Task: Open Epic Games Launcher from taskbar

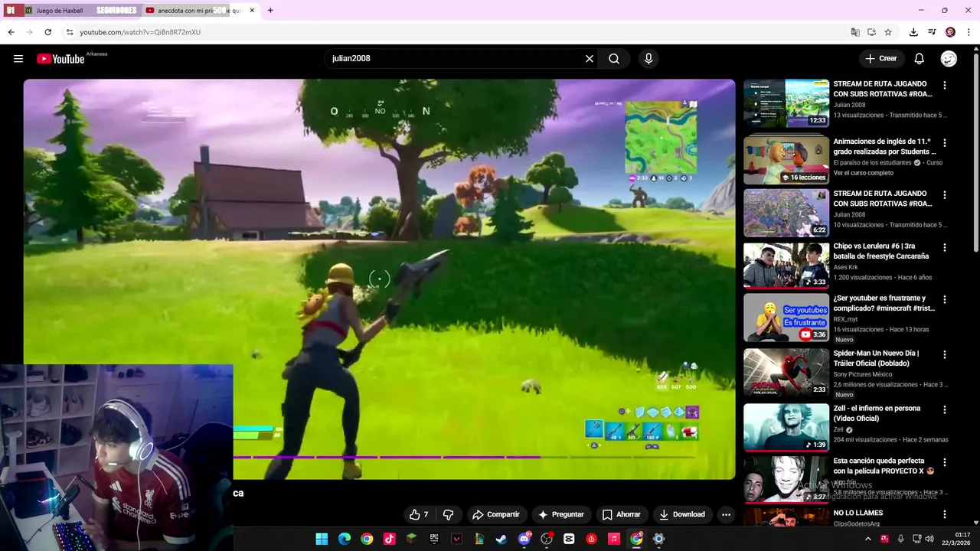Action: click(x=434, y=539)
